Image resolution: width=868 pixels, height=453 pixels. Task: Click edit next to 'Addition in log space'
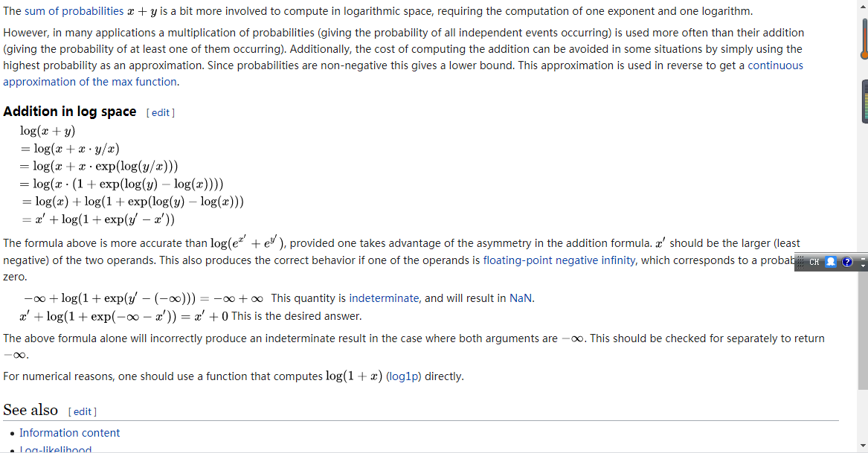pyautogui.click(x=160, y=112)
